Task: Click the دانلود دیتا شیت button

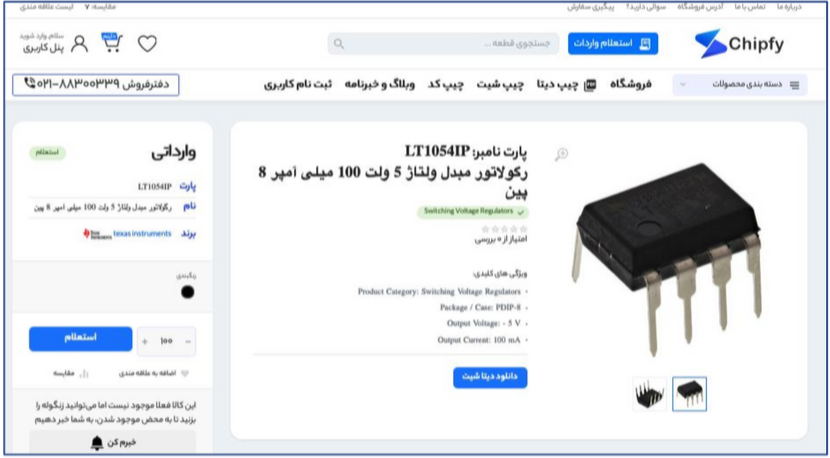Action: coord(490,377)
